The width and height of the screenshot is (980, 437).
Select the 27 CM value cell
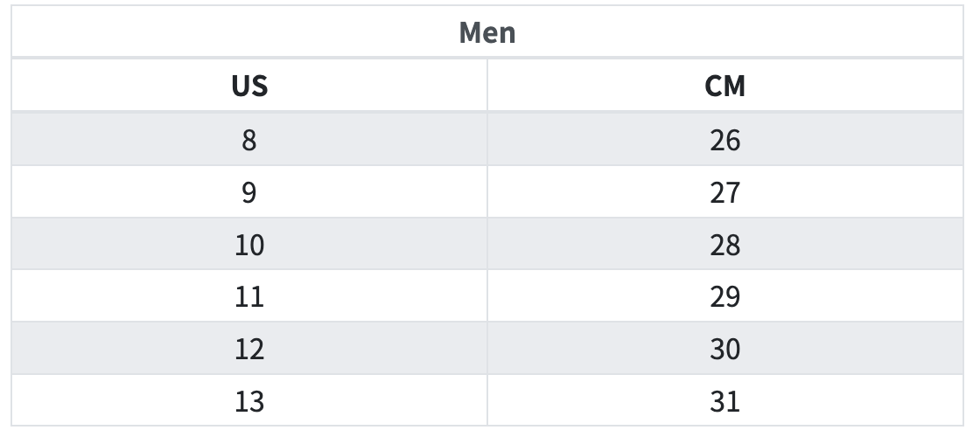click(724, 192)
